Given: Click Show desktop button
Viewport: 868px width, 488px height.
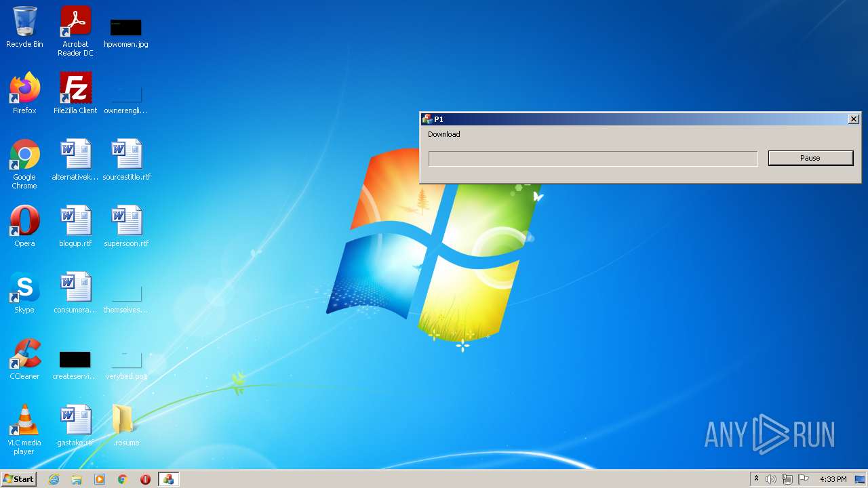Looking at the screenshot, I should click(861, 479).
